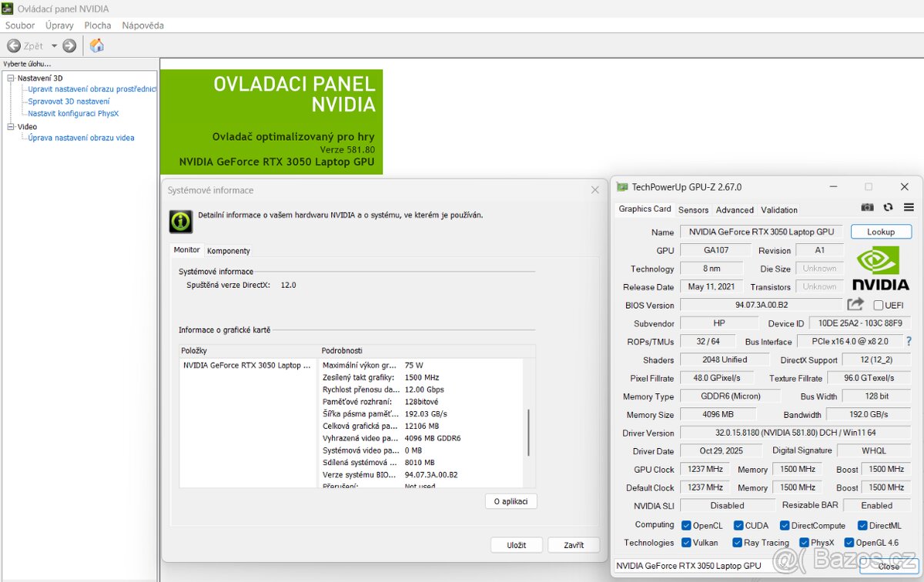This screenshot has width=924, height=582.
Task: Click the Uložit button
Action: [x=516, y=545]
